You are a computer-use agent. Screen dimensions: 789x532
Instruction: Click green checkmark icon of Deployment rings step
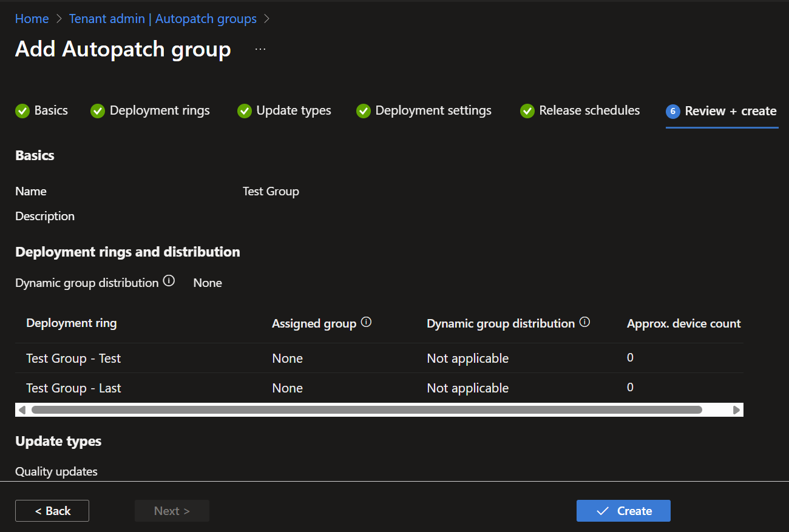tap(98, 111)
